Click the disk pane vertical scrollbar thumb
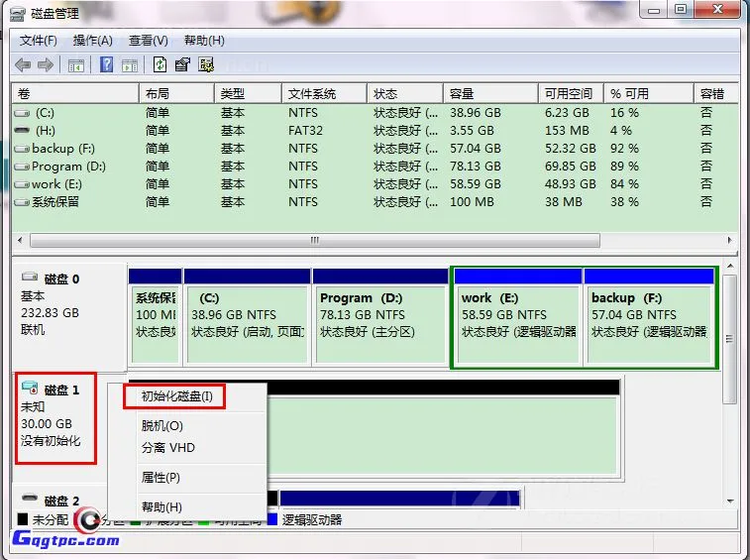Screen dimensions: 750x560 click(730, 339)
